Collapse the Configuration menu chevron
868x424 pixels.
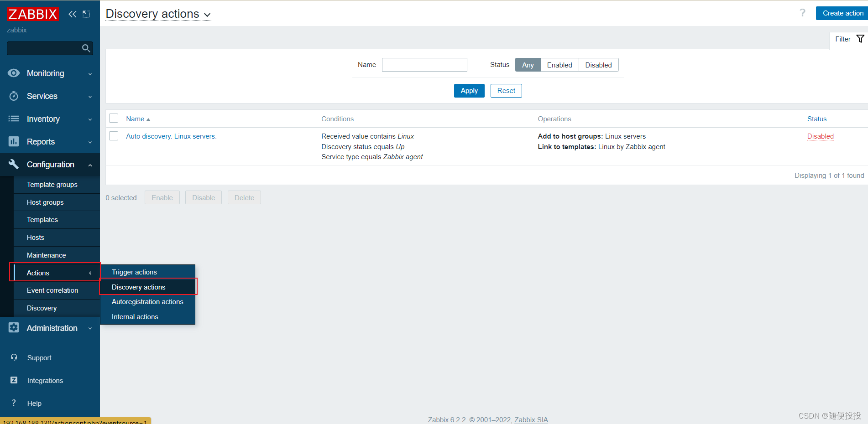(90, 165)
